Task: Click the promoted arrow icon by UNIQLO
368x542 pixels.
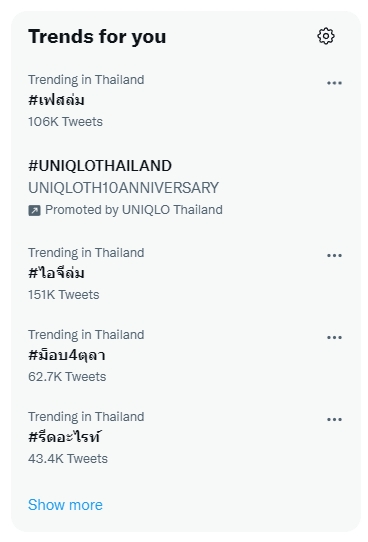Action: (x=34, y=210)
